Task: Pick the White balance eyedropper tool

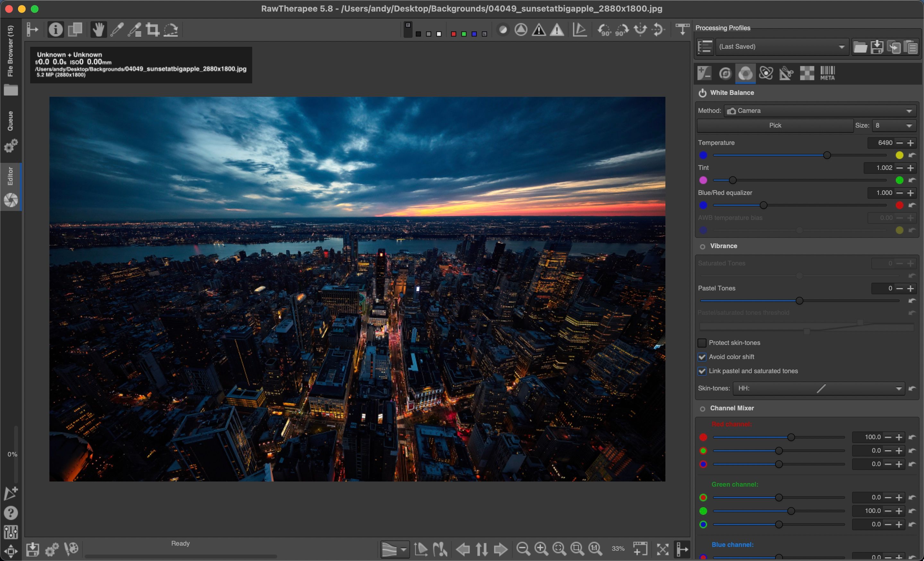Action: click(x=117, y=29)
